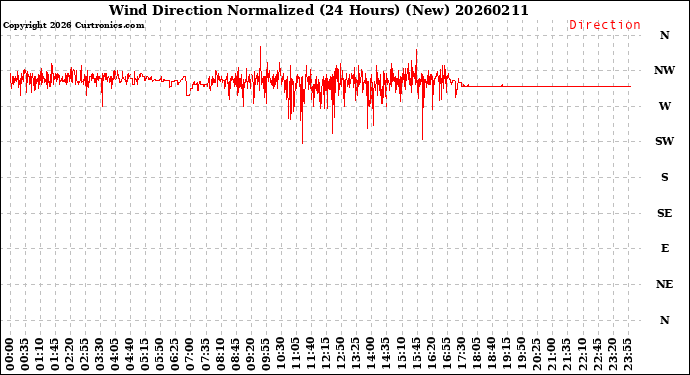The height and width of the screenshot is (375, 690).
Task: Click the '07:35' time axis label
Action: click(205, 355)
